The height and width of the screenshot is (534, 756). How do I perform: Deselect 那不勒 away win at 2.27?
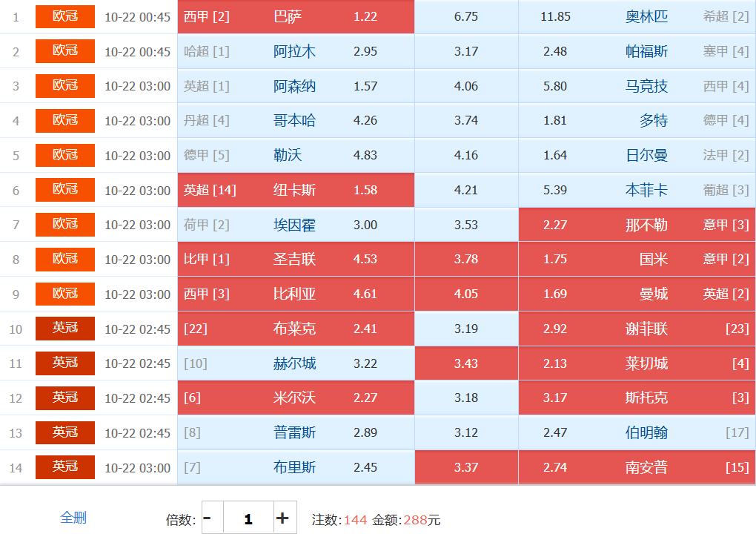[637, 225]
